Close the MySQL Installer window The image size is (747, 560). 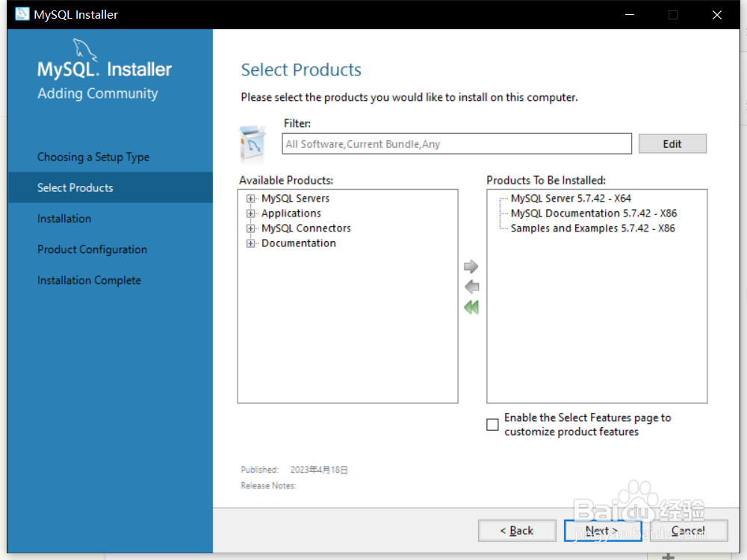coord(717,15)
